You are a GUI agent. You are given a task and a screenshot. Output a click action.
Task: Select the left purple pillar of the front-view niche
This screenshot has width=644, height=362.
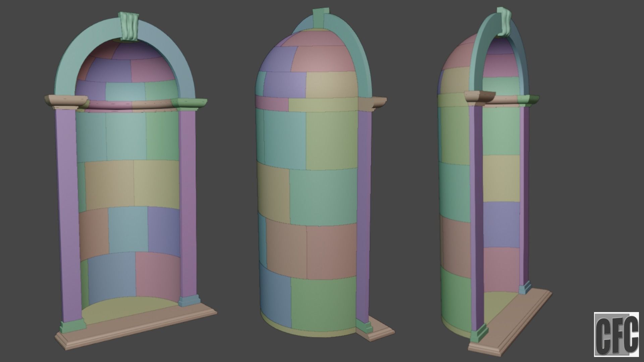pos(68,216)
